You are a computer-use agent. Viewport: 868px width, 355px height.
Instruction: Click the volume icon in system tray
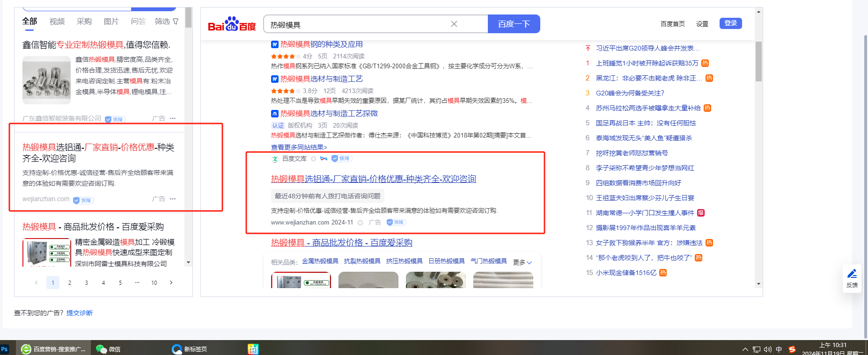tap(768, 349)
